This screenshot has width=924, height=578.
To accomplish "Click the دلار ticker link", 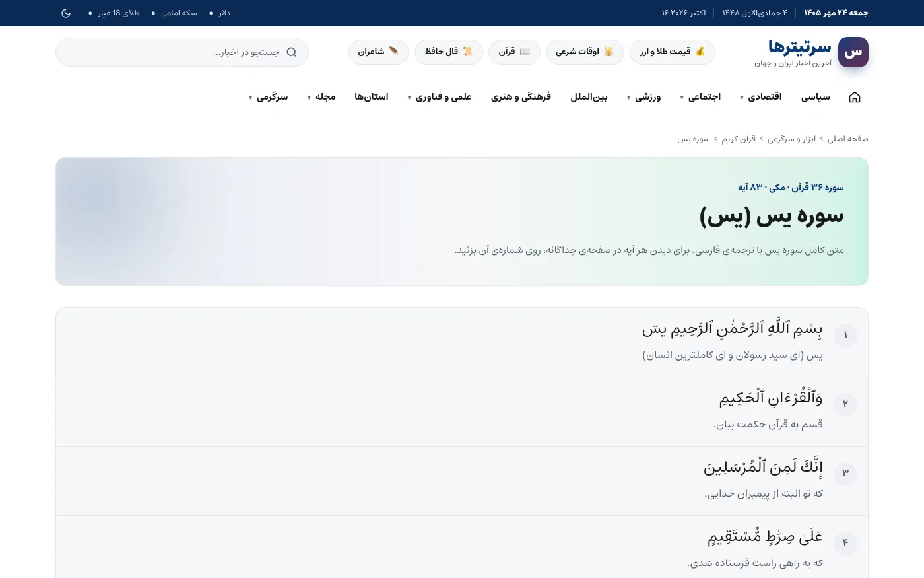I will (220, 13).
